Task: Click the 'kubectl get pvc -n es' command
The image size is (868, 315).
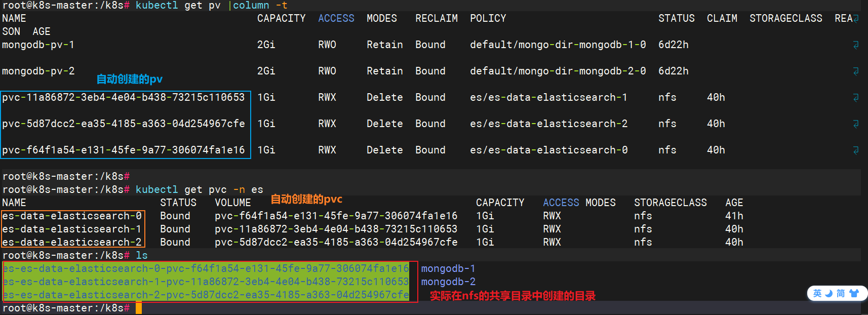Action: tap(200, 189)
